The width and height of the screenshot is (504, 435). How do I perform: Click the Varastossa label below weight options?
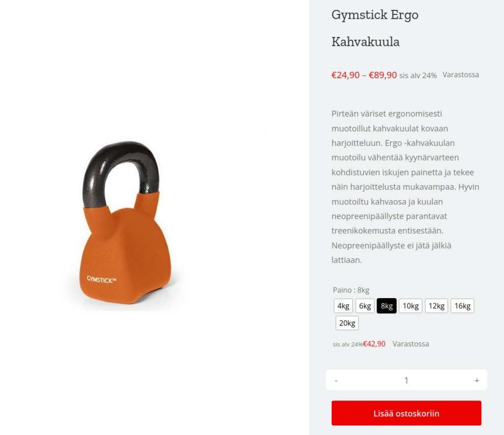pos(410,344)
